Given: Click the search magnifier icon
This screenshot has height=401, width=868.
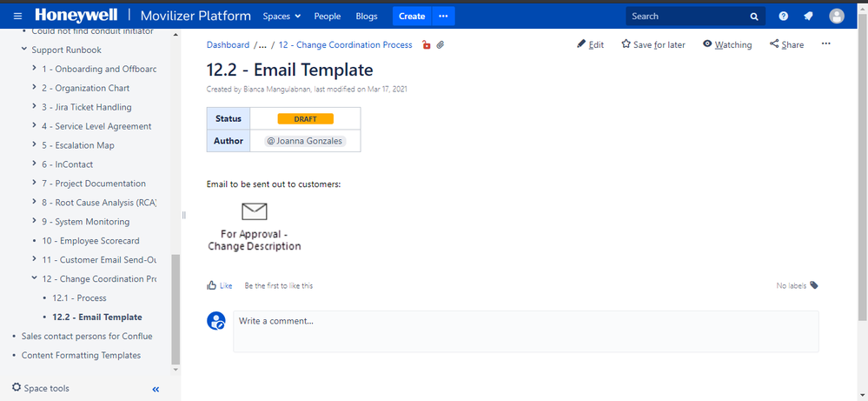Looking at the screenshot, I should point(754,17).
